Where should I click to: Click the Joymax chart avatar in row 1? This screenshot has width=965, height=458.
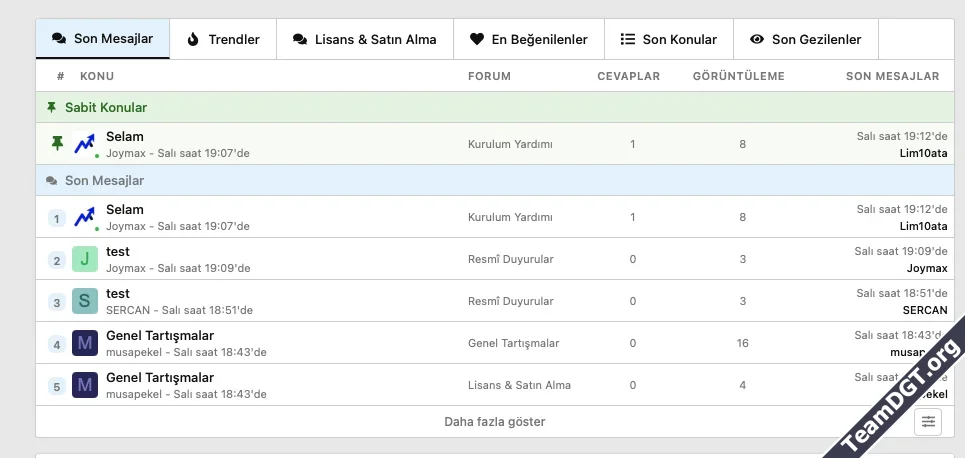pos(85,217)
